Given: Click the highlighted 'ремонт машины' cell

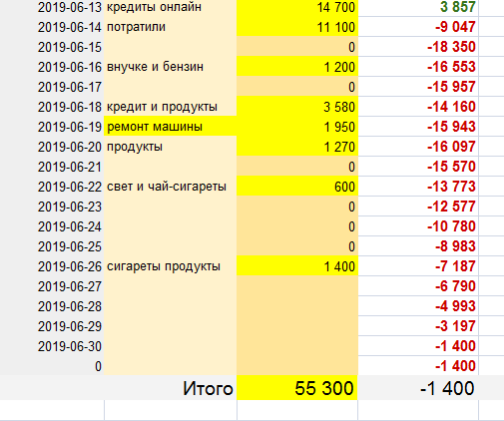Looking at the screenshot, I should [x=170, y=127].
